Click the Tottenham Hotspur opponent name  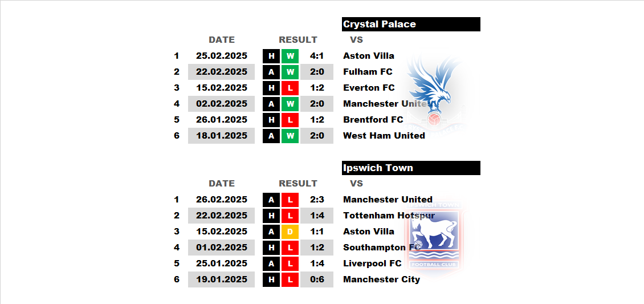coord(389,216)
